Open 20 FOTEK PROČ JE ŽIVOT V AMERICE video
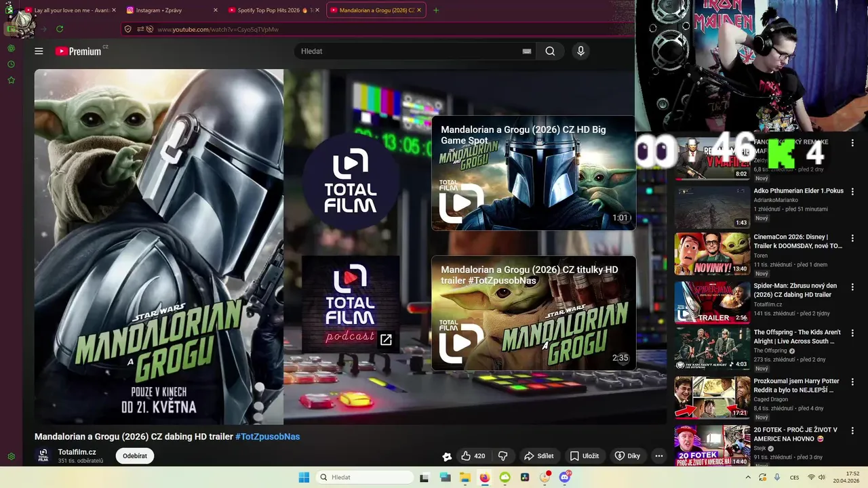Image resolution: width=868 pixels, height=488 pixels. (795, 434)
